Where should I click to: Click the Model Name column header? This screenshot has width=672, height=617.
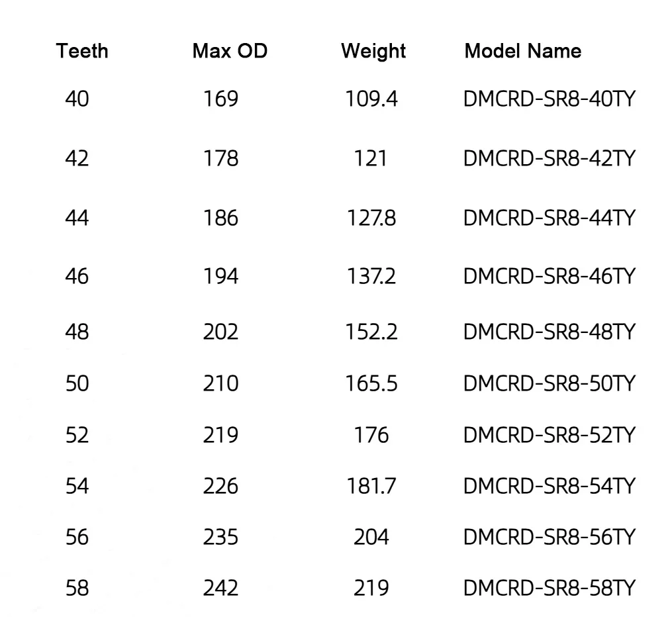(523, 51)
